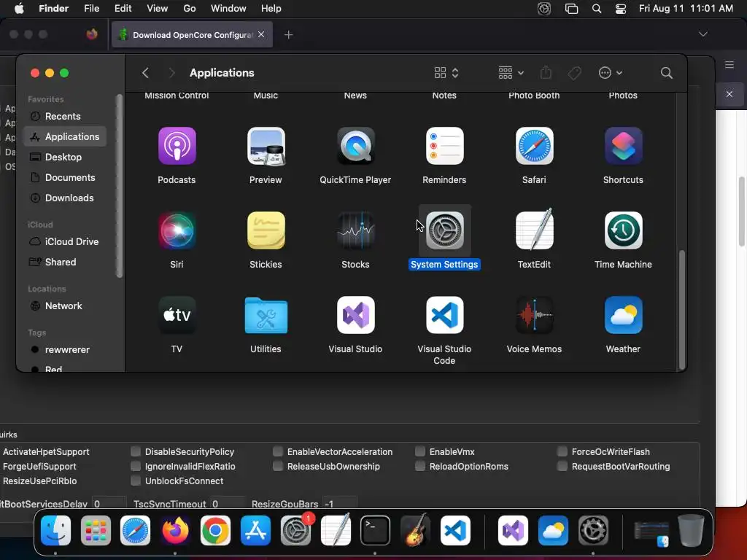Open the Group By dropdown in Finder toolbar
747x560 pixels.
(511, 73)
